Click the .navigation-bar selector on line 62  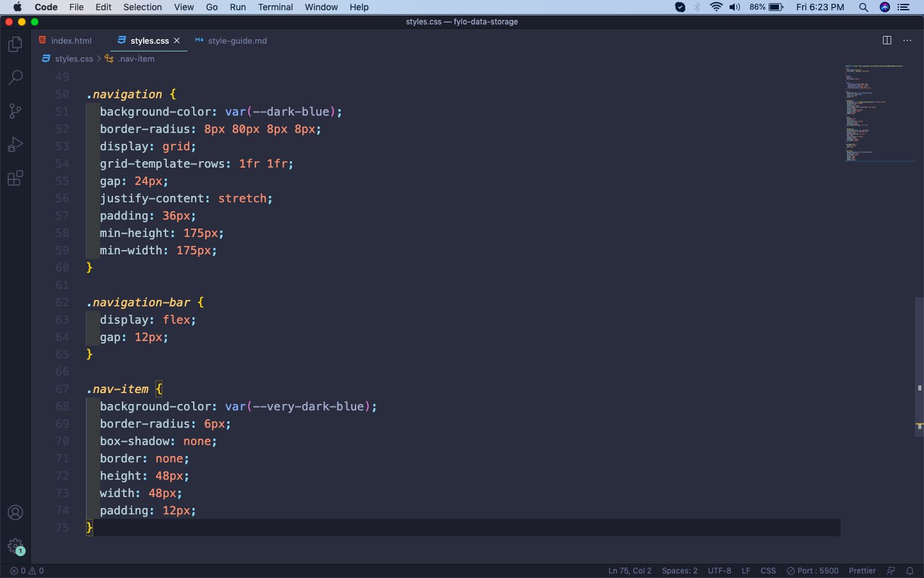(x=139, y=302)
